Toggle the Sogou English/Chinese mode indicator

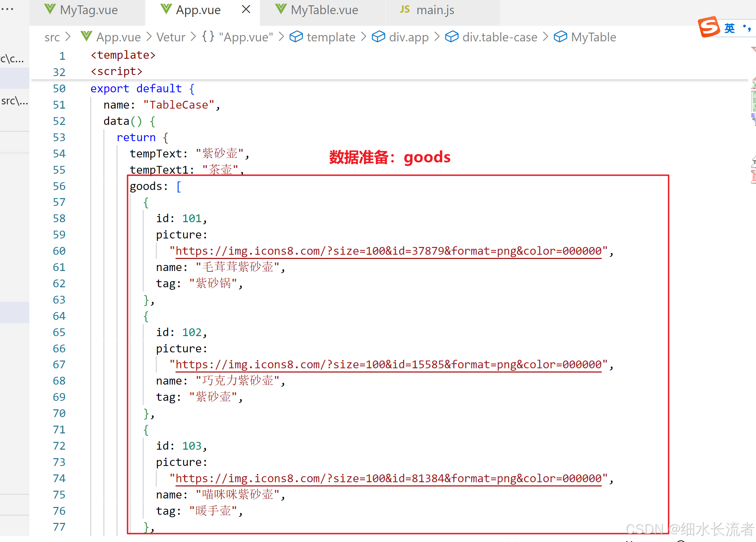tap(729, 28)
